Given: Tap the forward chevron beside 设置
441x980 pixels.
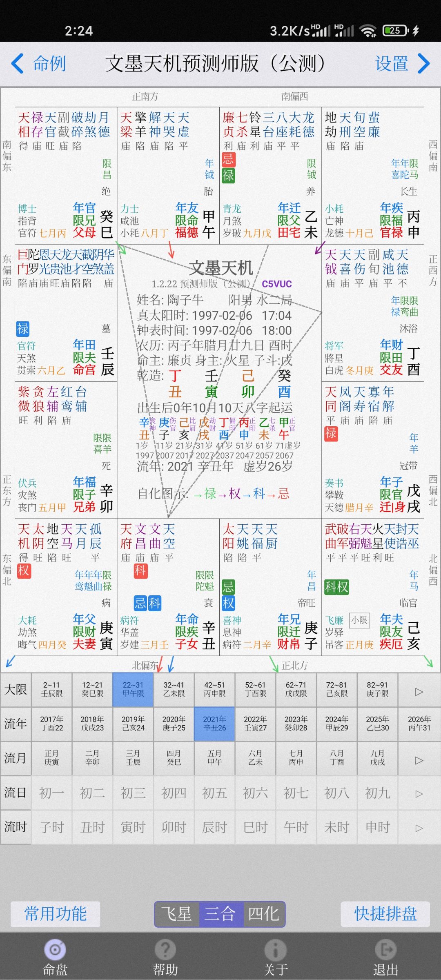Looking at the screenshot, I should [424, 64].
